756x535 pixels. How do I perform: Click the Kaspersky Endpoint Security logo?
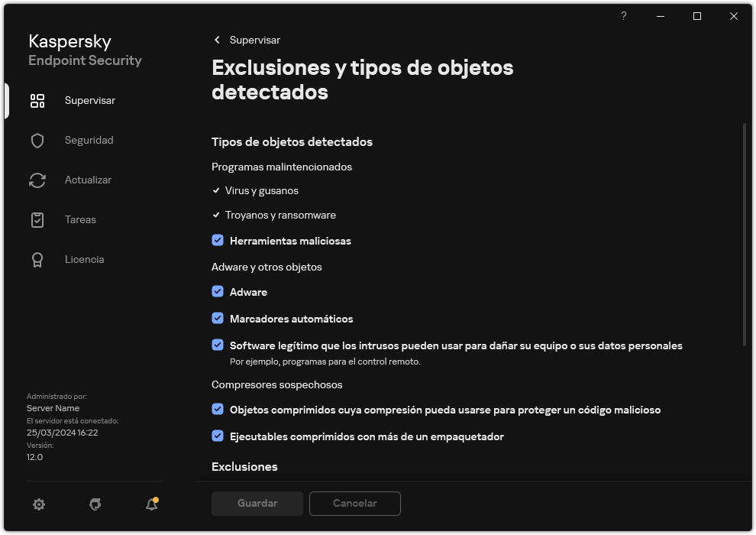[85, 50]
